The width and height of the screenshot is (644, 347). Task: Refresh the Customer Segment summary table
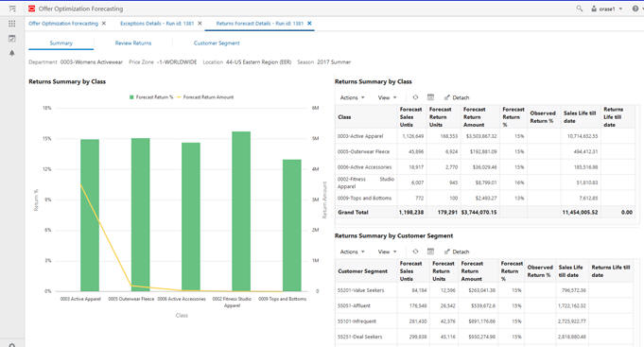(415, 252)
